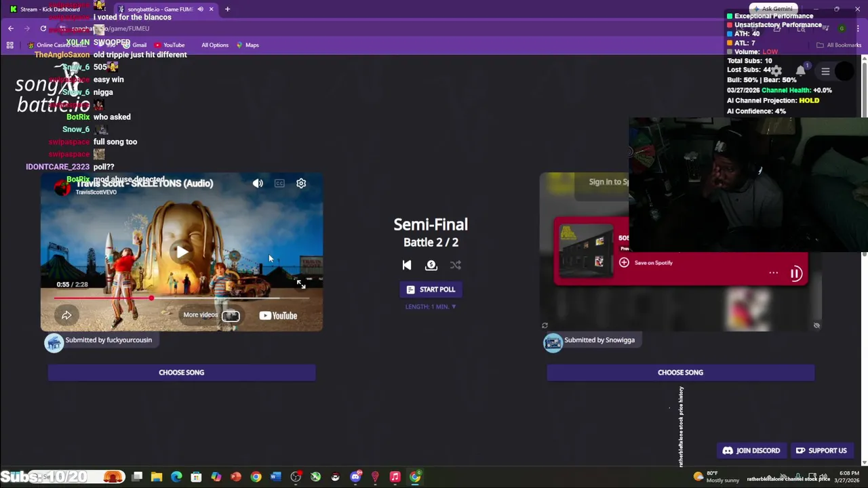
Task: Open the Maps bookmark
Action: (248, 45)
